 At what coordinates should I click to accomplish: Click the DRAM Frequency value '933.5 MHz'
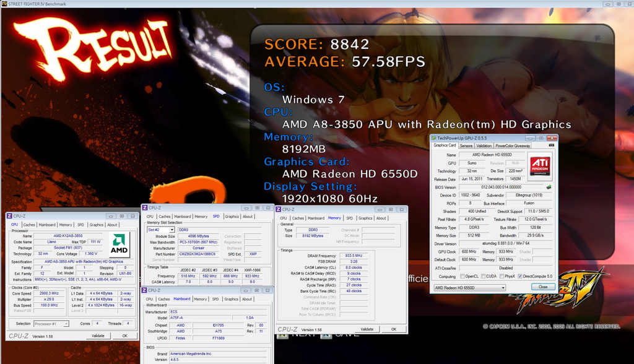click(354, 256)
